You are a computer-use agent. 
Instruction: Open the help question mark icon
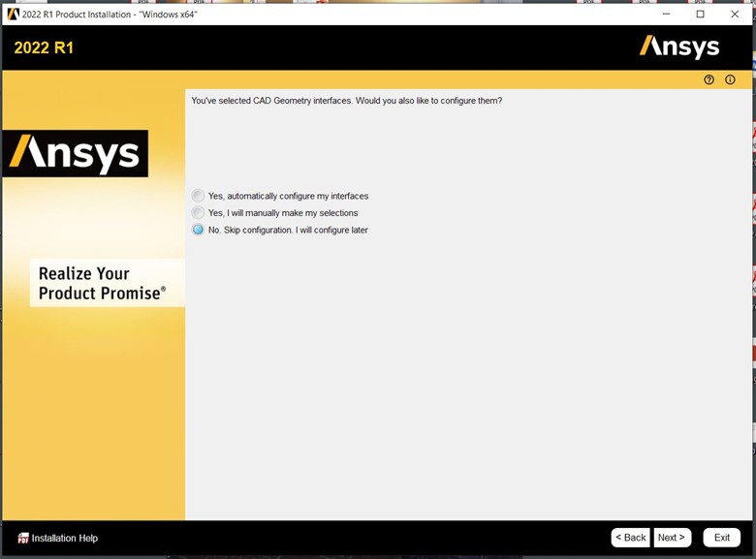point(709,80)
